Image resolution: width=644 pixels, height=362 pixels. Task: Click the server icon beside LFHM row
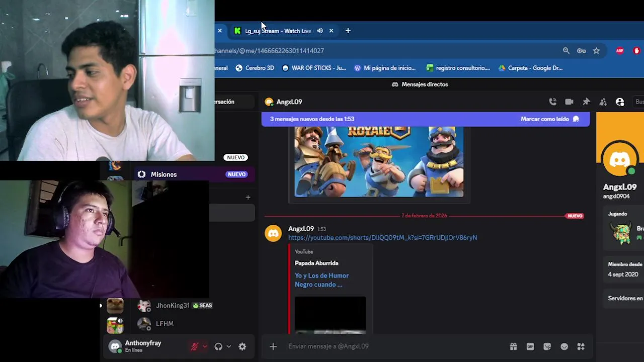pos(115,325)
